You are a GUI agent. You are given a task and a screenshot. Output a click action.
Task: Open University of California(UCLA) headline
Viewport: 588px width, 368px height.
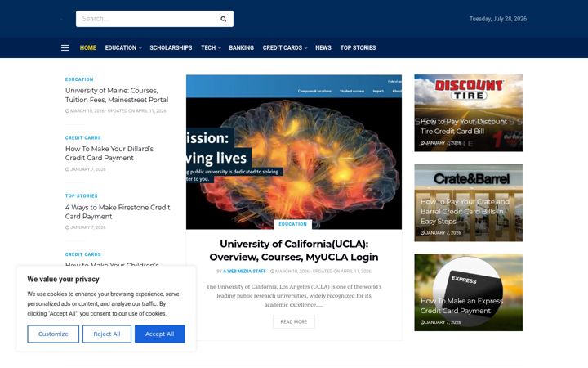pyautogui.click(x=294, y=250)
